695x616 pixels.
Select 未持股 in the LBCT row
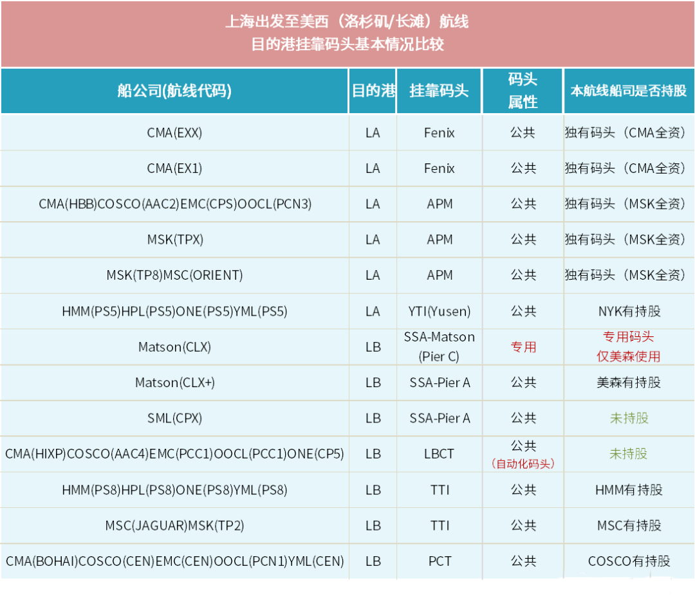point(629,454)
